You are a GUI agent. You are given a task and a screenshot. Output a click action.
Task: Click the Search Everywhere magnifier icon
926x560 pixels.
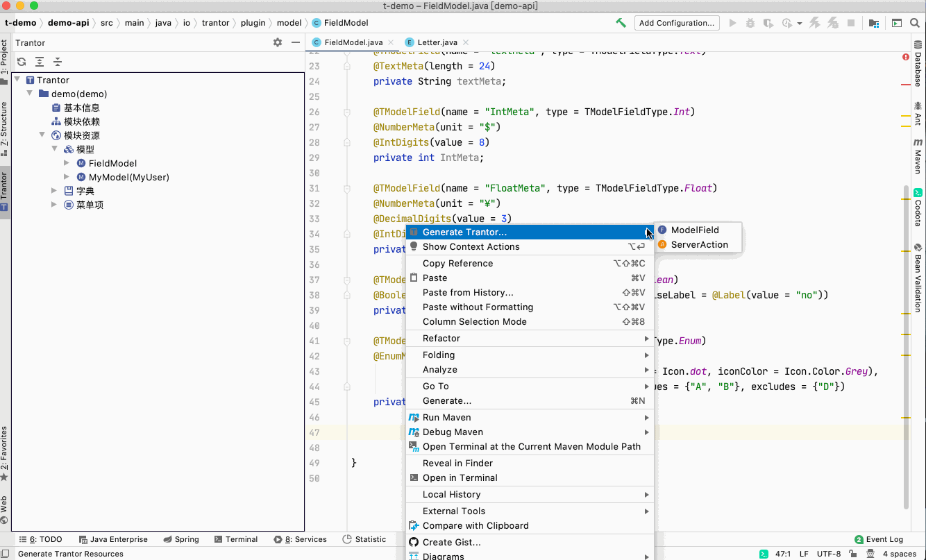click(914, 23)
